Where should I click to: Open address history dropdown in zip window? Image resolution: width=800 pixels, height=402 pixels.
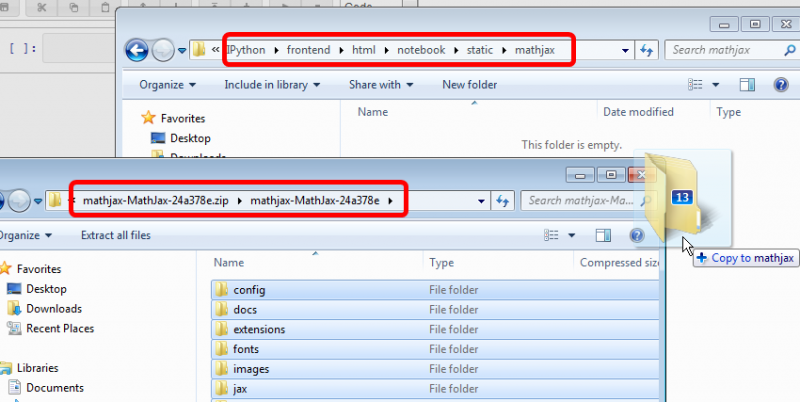(x=481, y=201)
